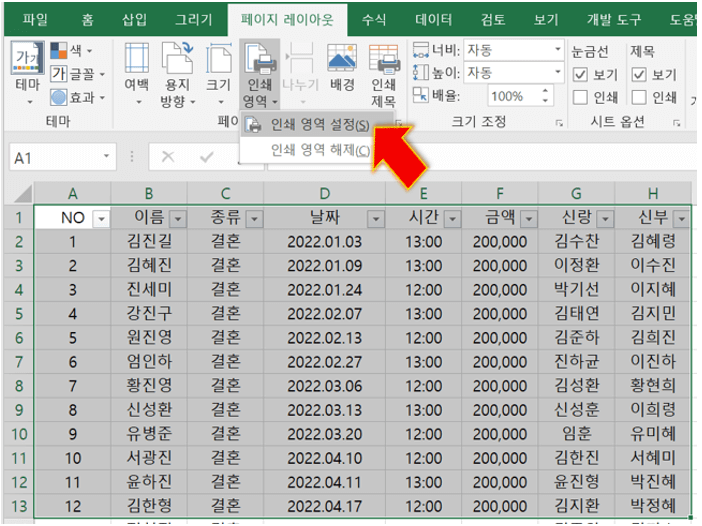The width and height of the screenshot is (702, 526).
Task: Switch to the 그리기 tab
Action: click(193, 20)
